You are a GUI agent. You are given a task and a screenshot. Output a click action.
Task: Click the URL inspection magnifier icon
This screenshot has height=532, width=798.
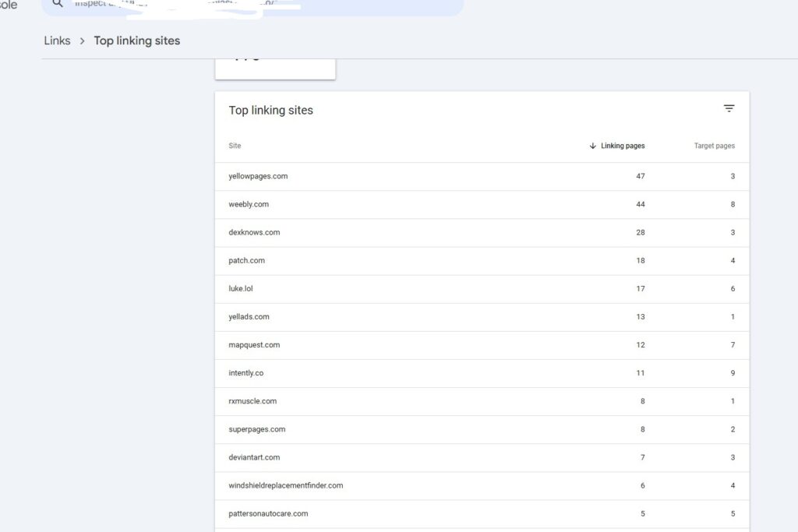57,4
